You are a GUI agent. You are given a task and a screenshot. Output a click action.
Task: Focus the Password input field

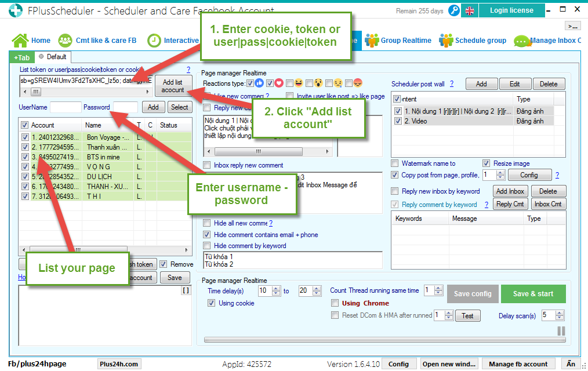pyautogui.click(x=126, y=107)
